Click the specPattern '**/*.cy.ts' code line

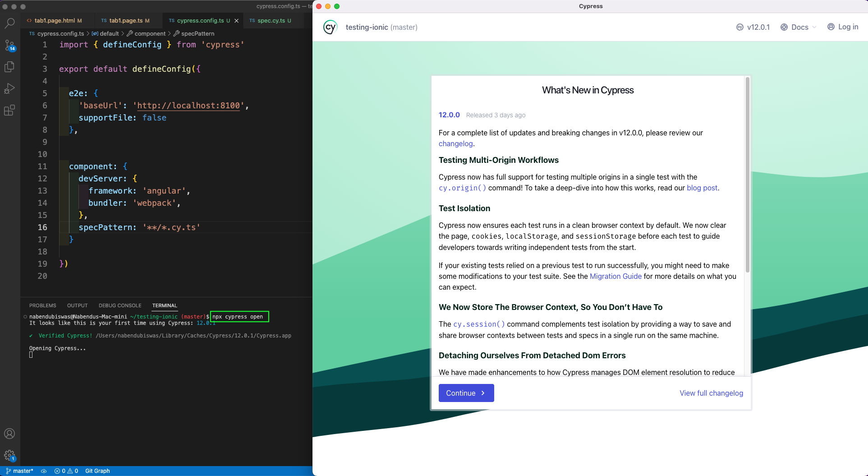coord(139,227)
